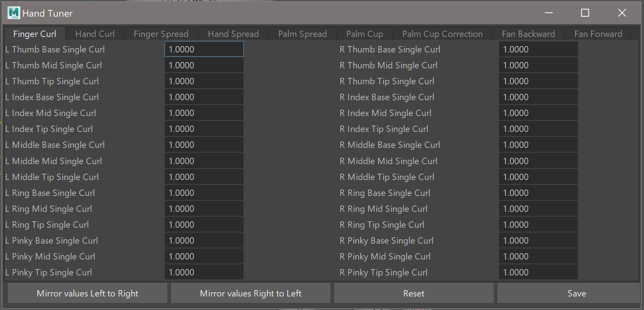Select L Middle Tip Single Curl value field

tap(204, 177)
